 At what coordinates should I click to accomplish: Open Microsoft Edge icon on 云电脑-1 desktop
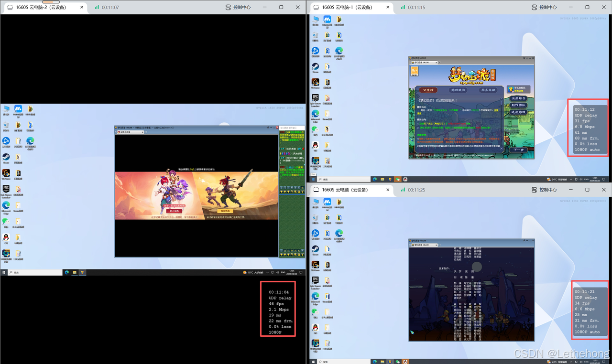(x=316, y=115)
